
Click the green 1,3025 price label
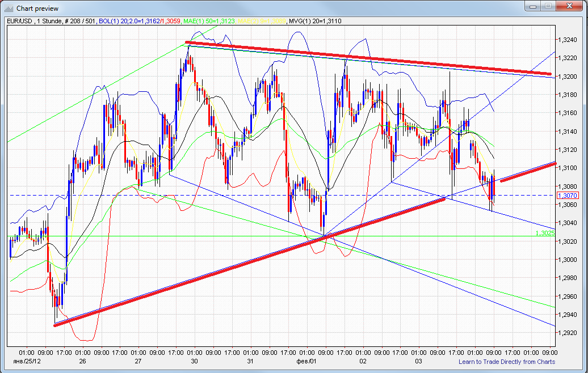click(x=544, y=234)
